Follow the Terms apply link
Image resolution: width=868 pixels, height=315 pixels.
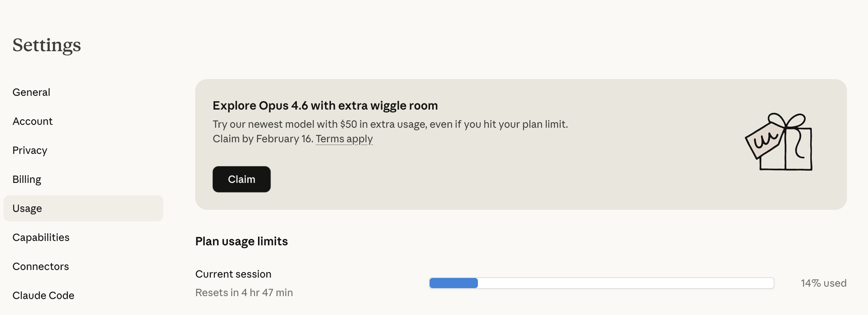click(344, 139)
